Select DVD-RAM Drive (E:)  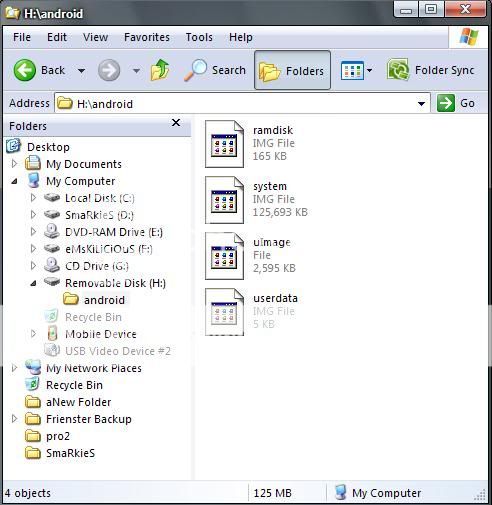(114, 232)
